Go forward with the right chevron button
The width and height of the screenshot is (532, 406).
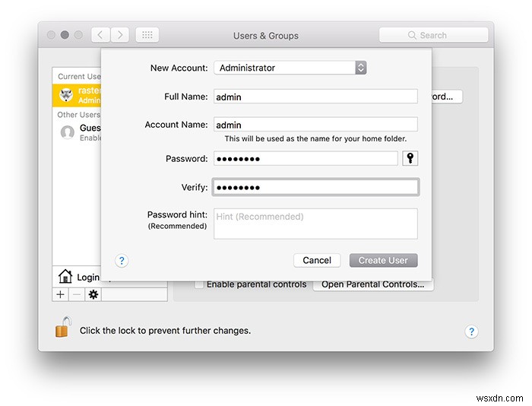pos(120,35)
